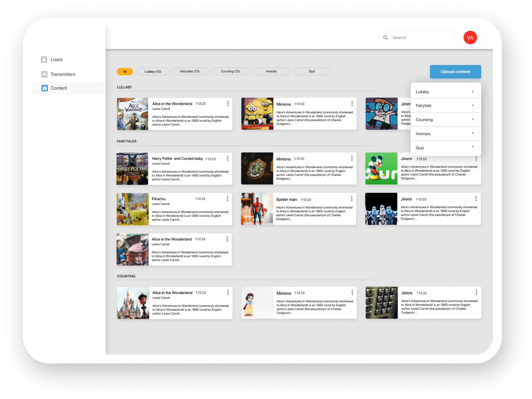The width and height of the screenshot is (532, 399).
Task: Open options menu for Counting Jimmi card
Action: [x=476, y=292]
